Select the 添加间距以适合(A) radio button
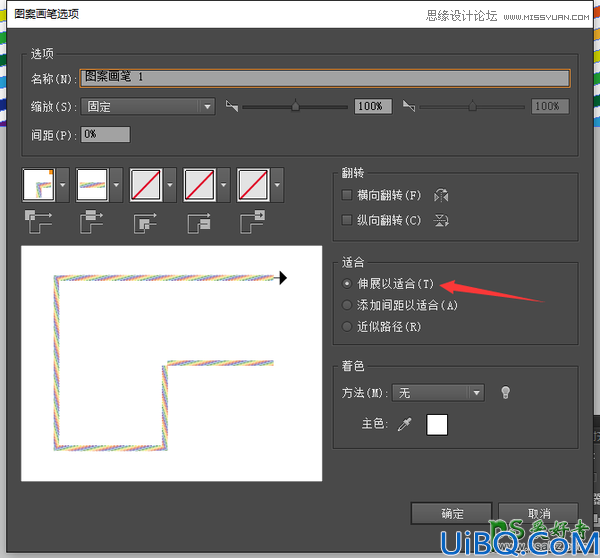The width and height of the screenshot is (600, 558). tap(347, 305)
